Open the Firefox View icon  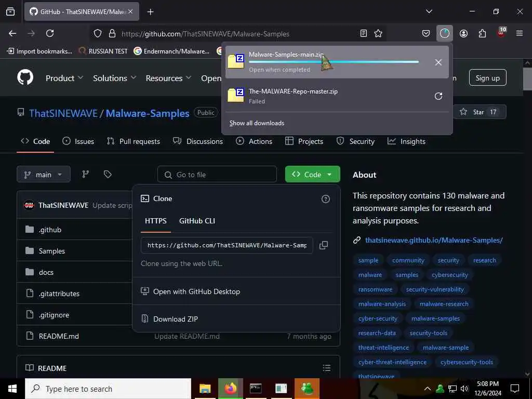click(10, 11)
